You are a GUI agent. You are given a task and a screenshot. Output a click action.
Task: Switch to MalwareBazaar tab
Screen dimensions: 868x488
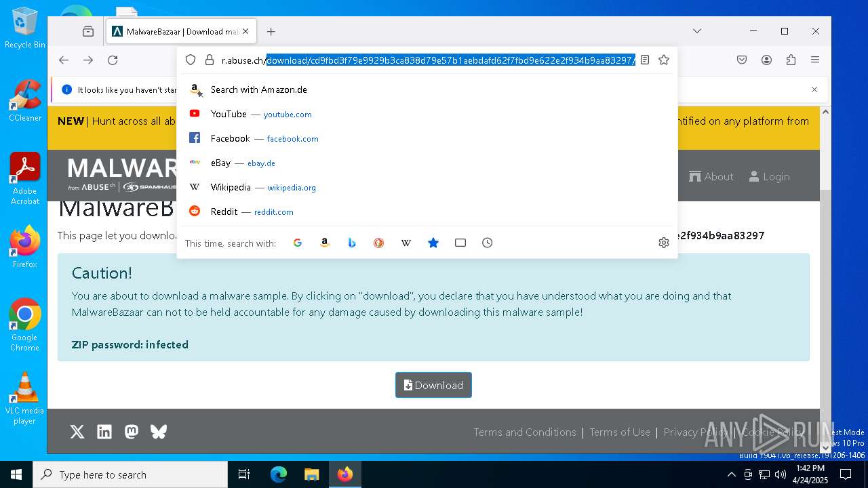pyautogui.click(x=181, y=31)
